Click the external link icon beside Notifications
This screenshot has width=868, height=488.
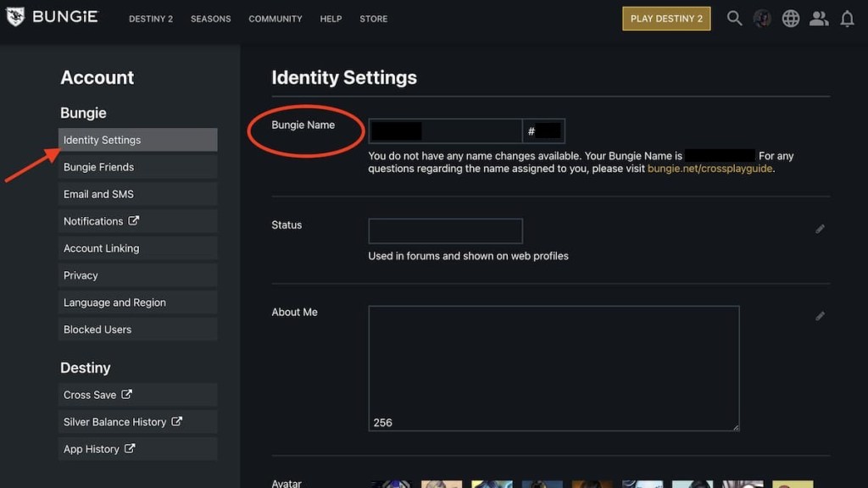[x=133, y=221]
